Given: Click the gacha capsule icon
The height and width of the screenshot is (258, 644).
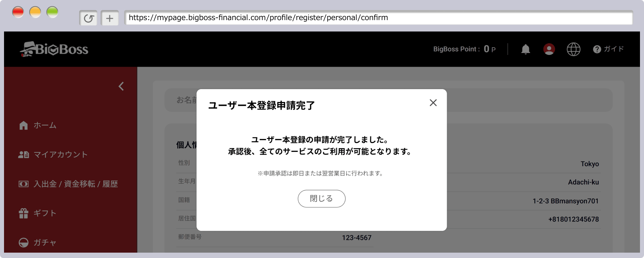Looking at the screenshot, I should pos(23,242).
